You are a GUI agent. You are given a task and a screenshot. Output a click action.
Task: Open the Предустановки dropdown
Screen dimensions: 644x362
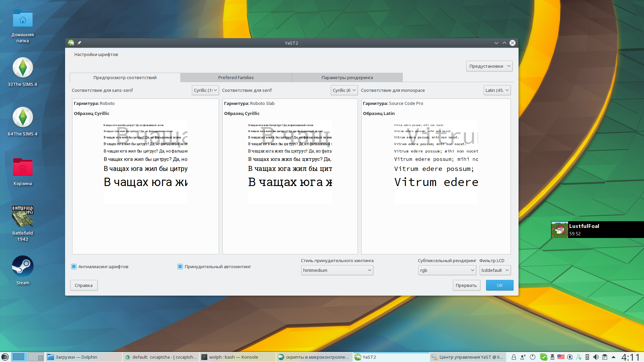[489, 66]
